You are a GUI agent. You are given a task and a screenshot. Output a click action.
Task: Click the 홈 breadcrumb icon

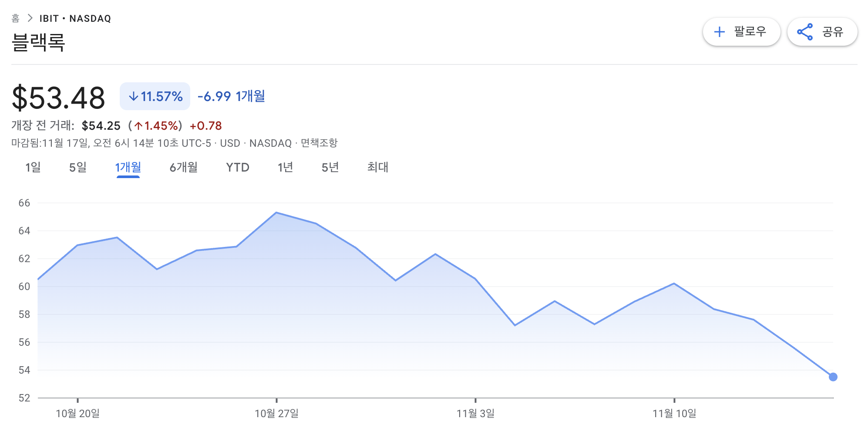pos(15,18)
